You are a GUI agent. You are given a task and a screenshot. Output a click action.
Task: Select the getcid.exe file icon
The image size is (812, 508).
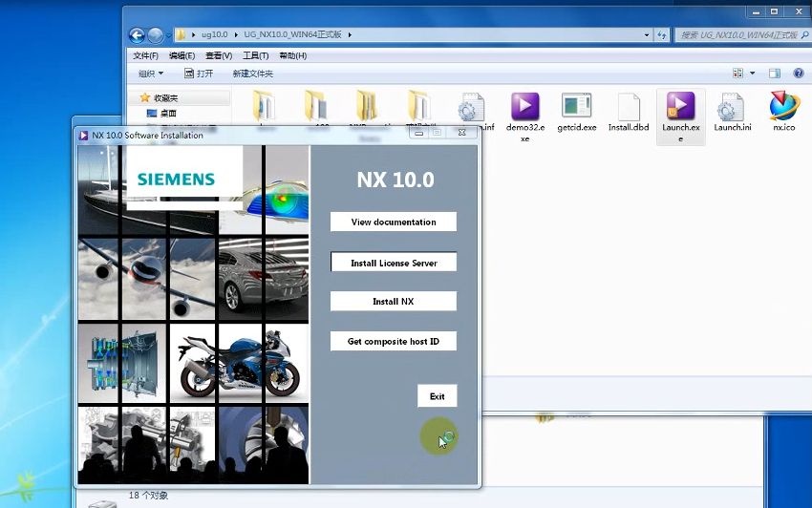click(576, 106)
